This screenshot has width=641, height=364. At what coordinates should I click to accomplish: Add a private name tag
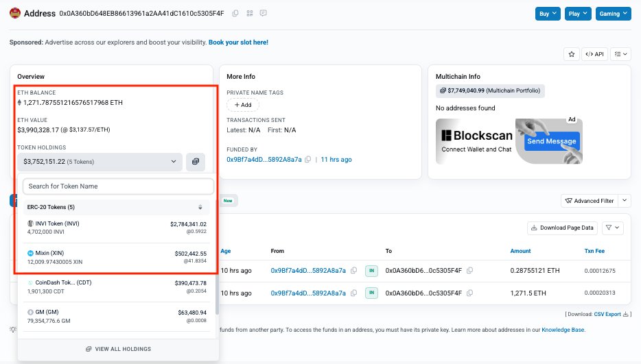click(243, 105)
